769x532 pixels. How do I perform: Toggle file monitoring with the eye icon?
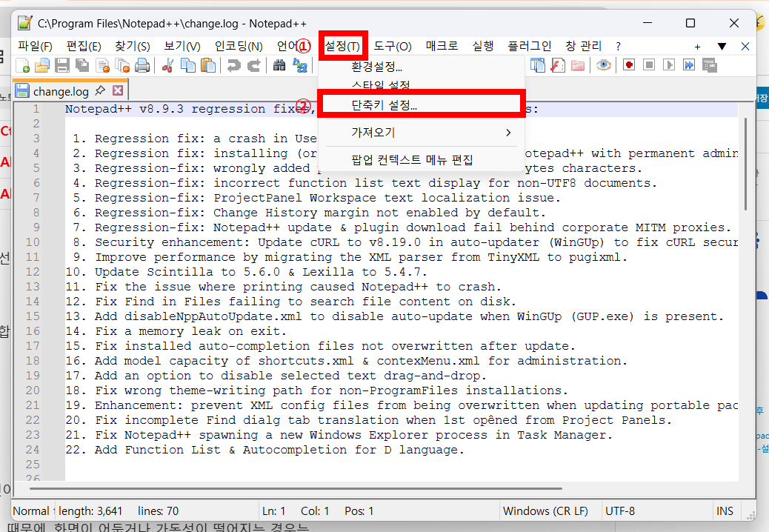[604, 65]
